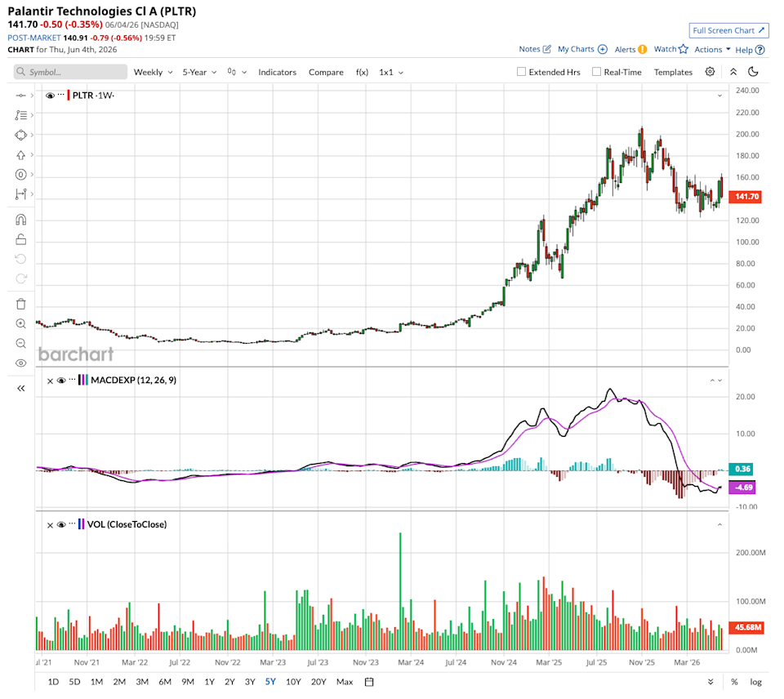The width and height of the screenshot is (784, 699).
Task: Zoom in with the magnifier plus
Action: tap(20, 323)
